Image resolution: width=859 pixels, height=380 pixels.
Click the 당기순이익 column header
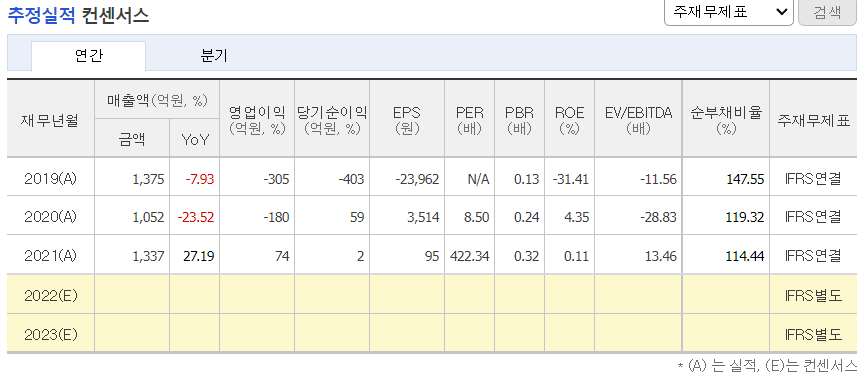tap(332, 120)
